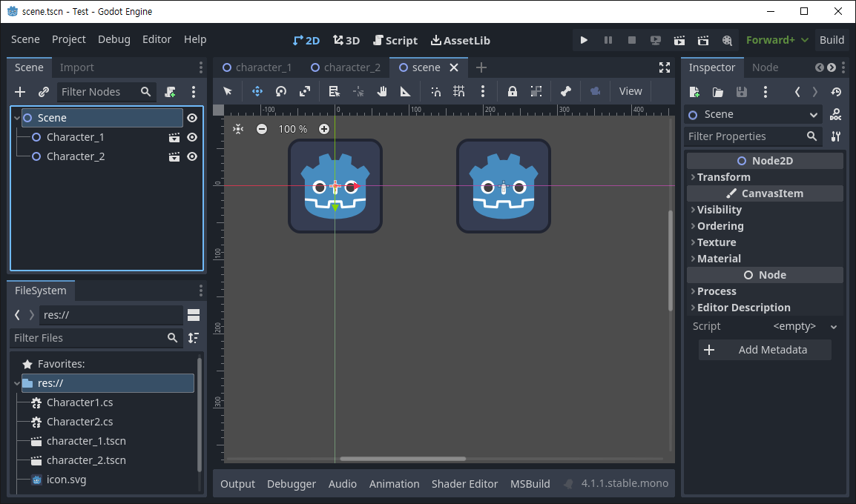Click the Attach Script icon in Scene dock
The image size is (856, 504).
tap(170, 92)
